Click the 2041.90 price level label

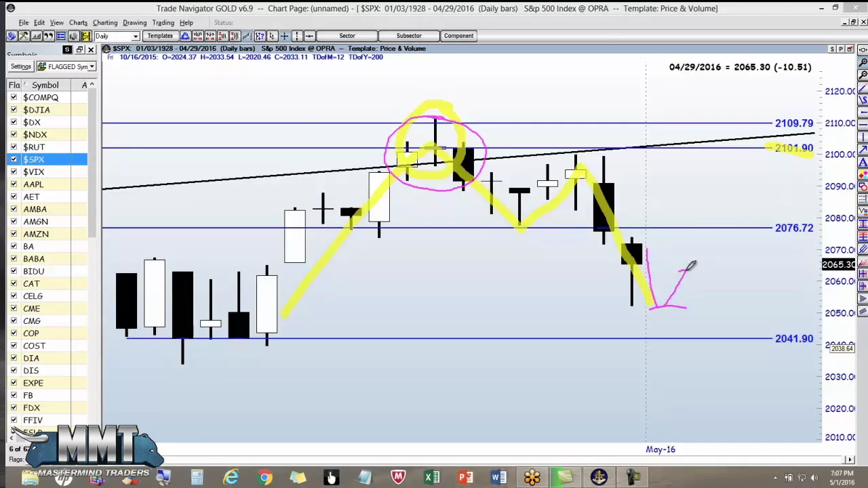coord(793,339)
